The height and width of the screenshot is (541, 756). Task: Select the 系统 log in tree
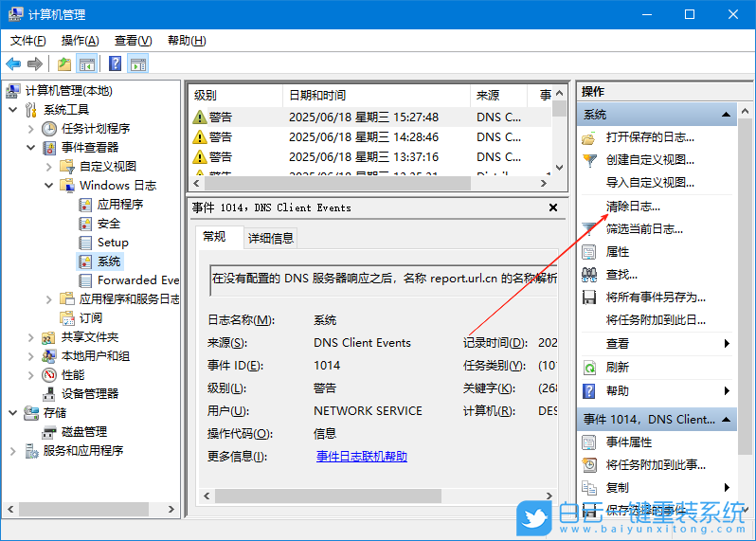[100, 261]
